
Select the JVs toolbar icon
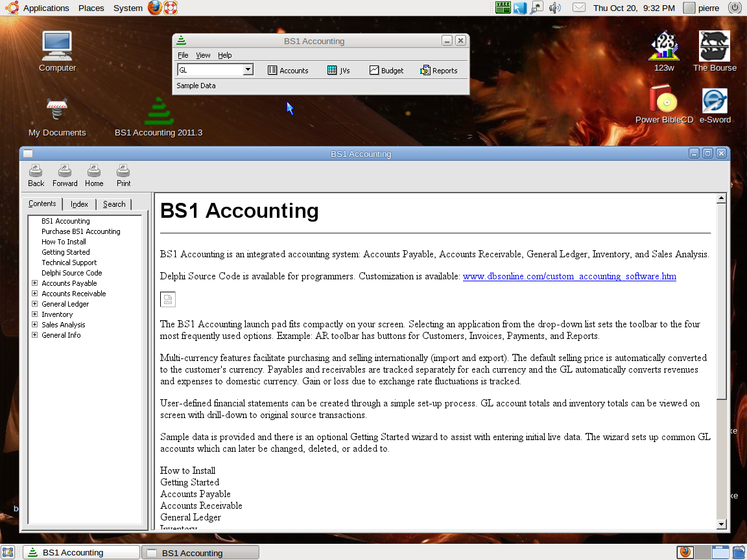pyautogui.click(x=339, y=70)
